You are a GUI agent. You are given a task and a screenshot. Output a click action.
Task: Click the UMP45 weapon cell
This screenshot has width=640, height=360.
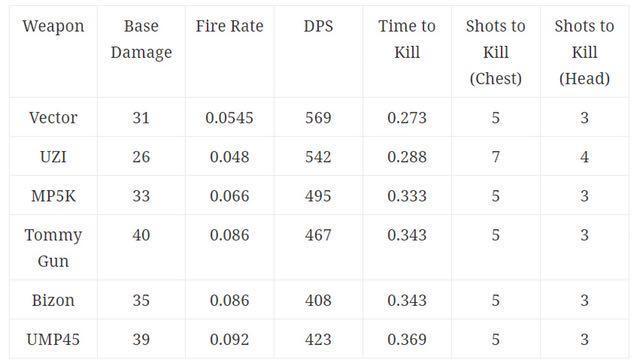pos(53,340)
